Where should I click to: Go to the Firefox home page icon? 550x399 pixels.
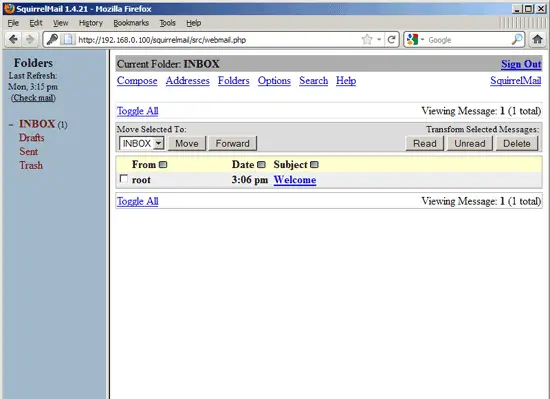tap(537, 39)
